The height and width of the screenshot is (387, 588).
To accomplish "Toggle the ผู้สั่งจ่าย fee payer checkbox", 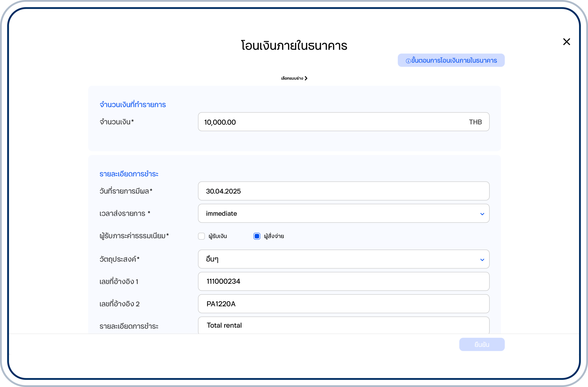I will (x=257, y=236).
